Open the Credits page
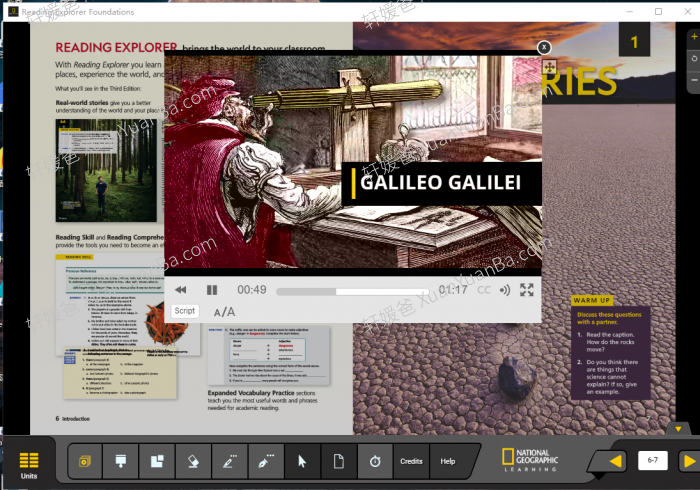This screenshot has height=490, width=700. pos(411,461)
